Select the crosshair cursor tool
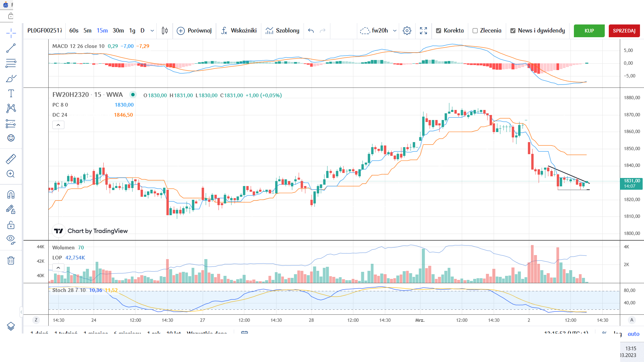 point(11,33)
